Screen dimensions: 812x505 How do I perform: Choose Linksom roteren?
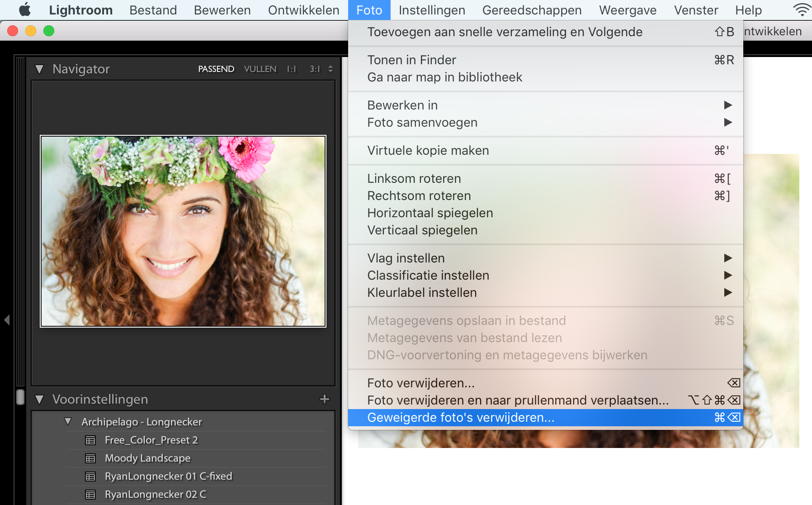546,178
